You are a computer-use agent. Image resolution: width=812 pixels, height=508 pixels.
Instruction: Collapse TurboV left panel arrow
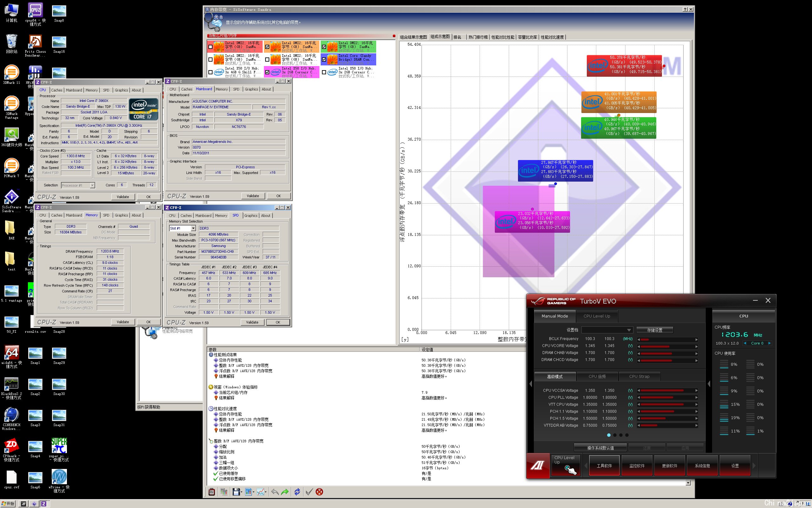530,384
